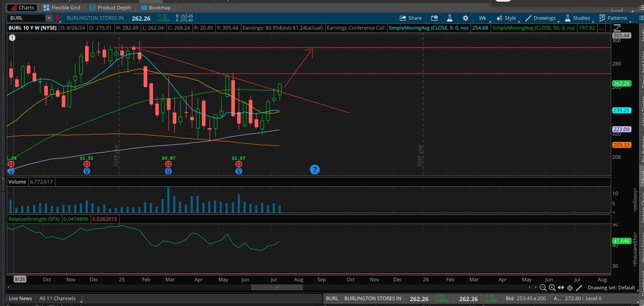Click the orange 209.33 price bubble

tap(621, 145)
